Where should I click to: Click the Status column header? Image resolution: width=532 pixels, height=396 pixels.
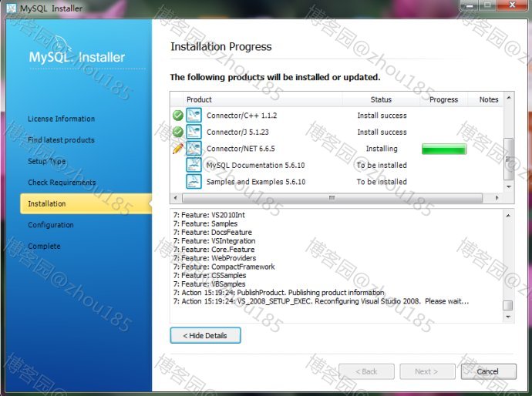tap(381, 99)
